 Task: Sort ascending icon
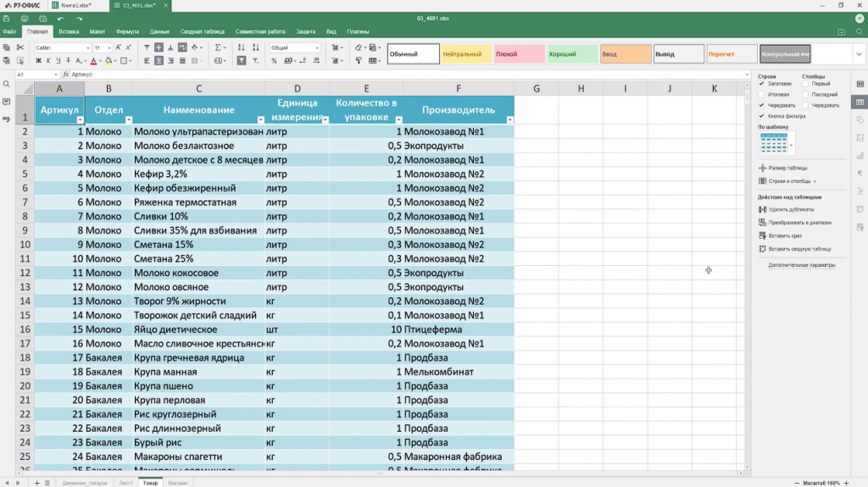(x=241, y=47)
